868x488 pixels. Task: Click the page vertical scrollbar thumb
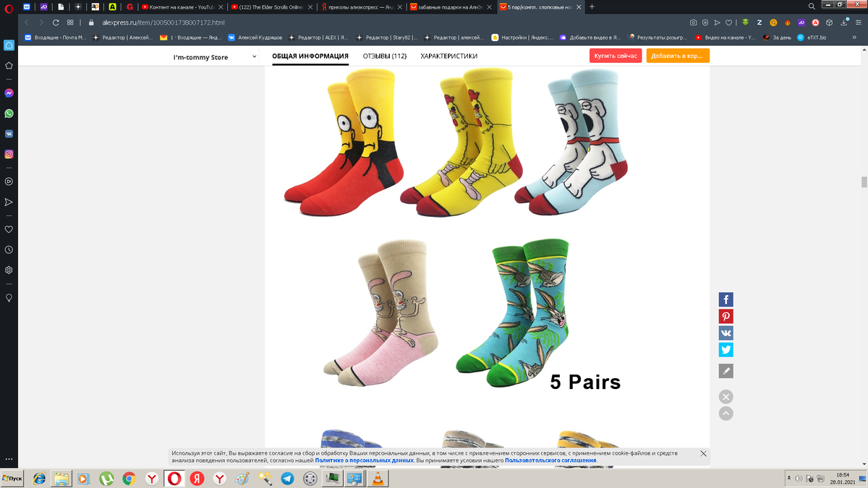click(x=864, y=181)
